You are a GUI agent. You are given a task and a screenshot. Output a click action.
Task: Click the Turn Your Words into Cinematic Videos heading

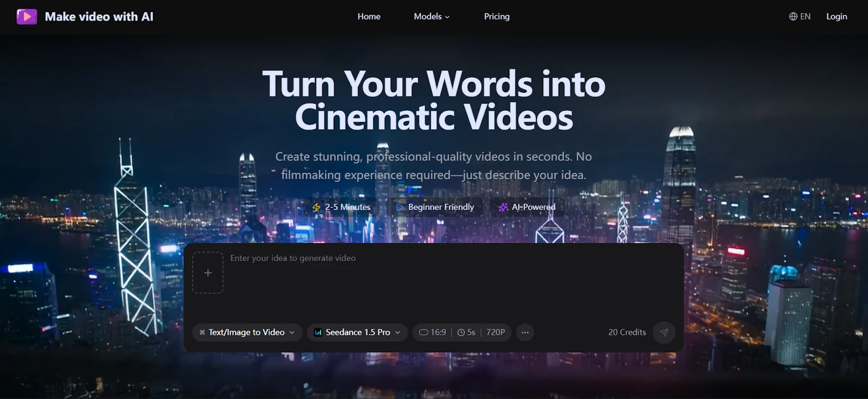[x=434, y=100]
